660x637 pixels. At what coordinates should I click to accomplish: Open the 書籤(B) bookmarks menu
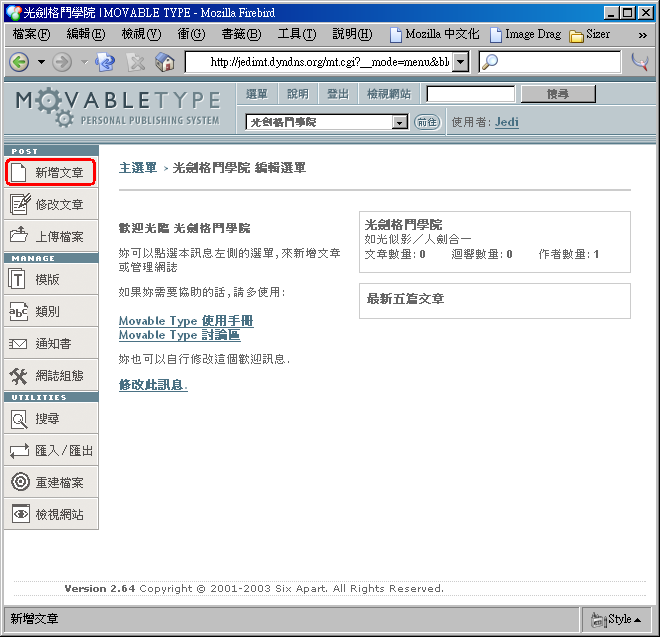pos(241,34)
